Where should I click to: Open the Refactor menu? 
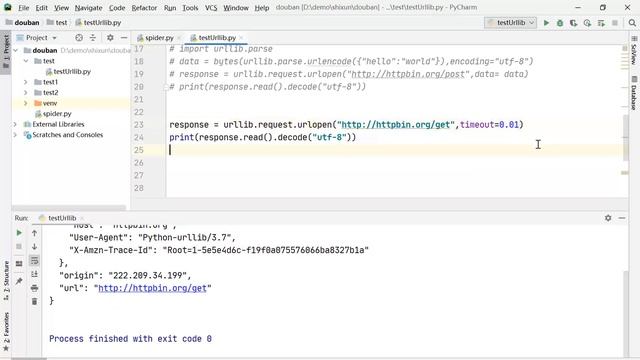pyautogui.click(x=144, y=8)
